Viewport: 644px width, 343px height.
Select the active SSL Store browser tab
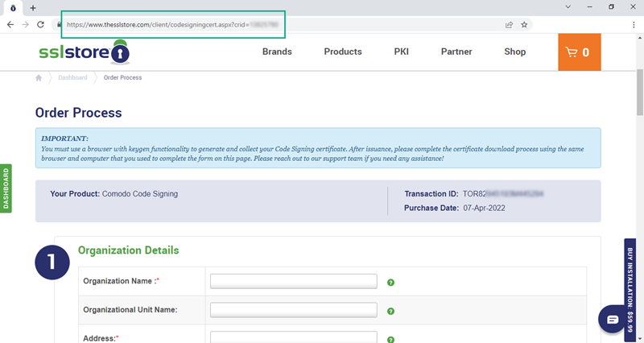[13, 8]
